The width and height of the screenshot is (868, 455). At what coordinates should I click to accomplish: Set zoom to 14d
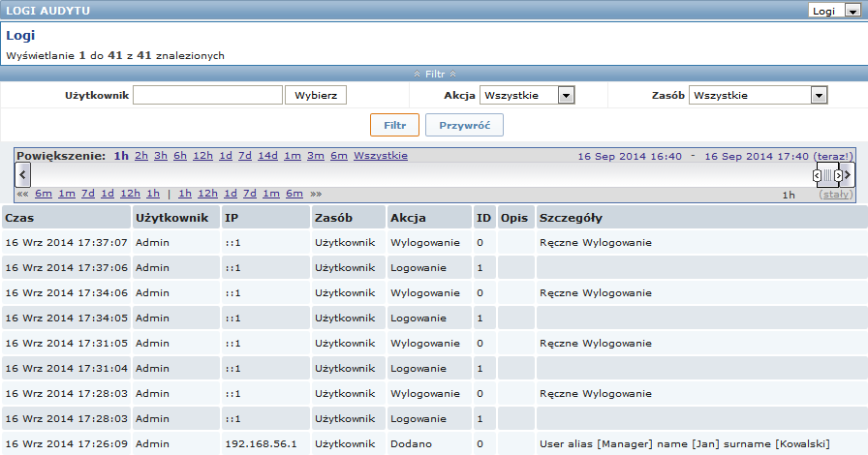click(x=267, y=156)
